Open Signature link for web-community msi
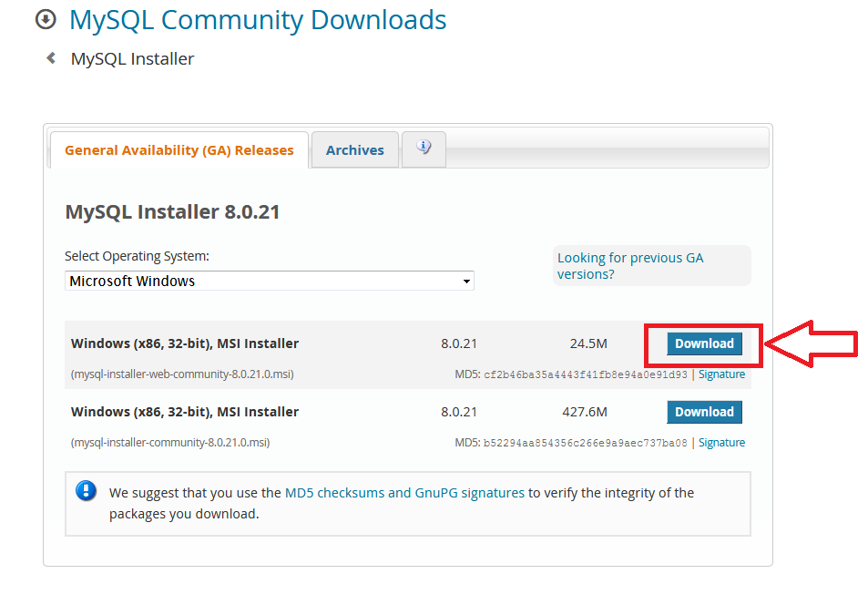This screenshot has width=868, height=615. point(721,374)
